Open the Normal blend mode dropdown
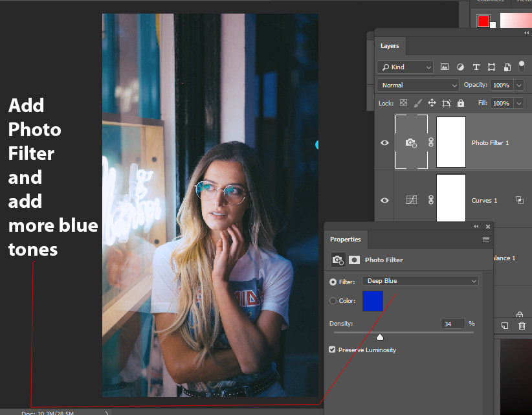This screenshot has width=532, height=415. point(418,85)
